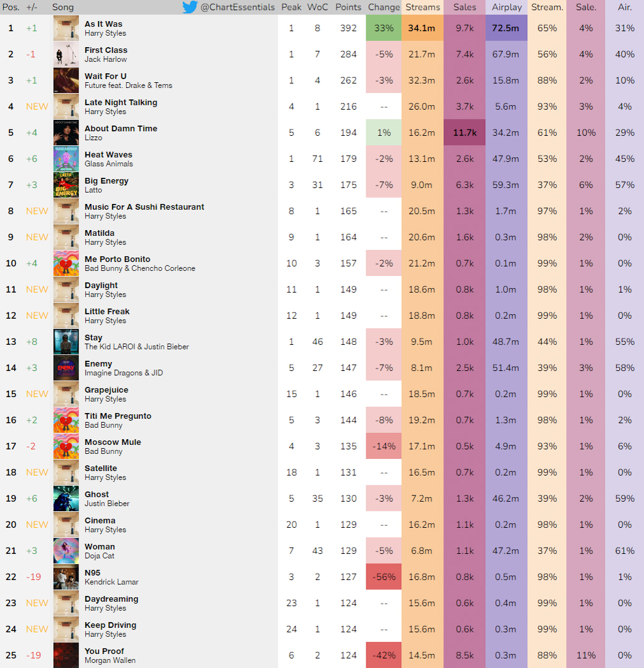Click the Late Night Talking title

pyautogui.click(x=121, y=102)
